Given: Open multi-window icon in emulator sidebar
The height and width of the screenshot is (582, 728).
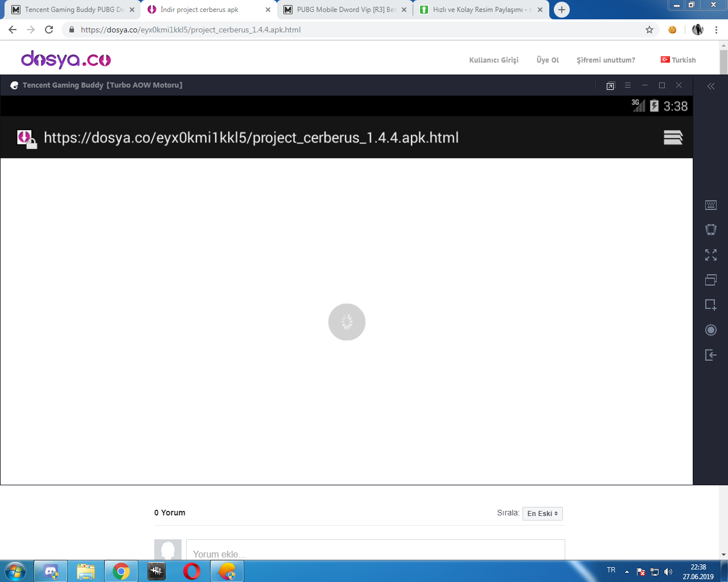Looking at the screenshot, I should tap(710, 279).
